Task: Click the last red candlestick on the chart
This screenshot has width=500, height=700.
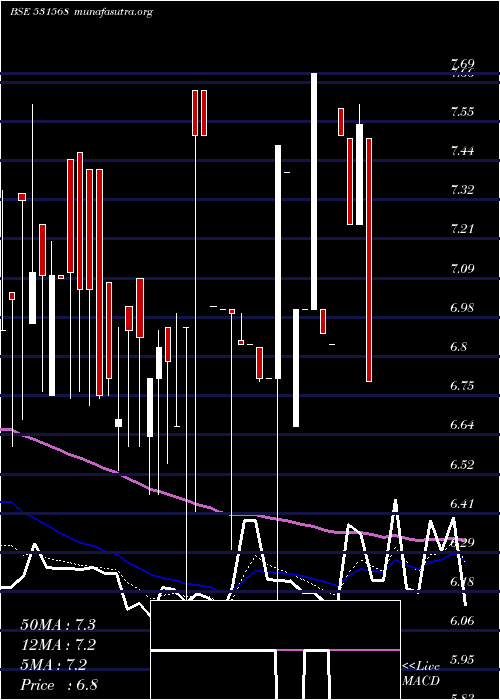Action: tap(369, 260)
